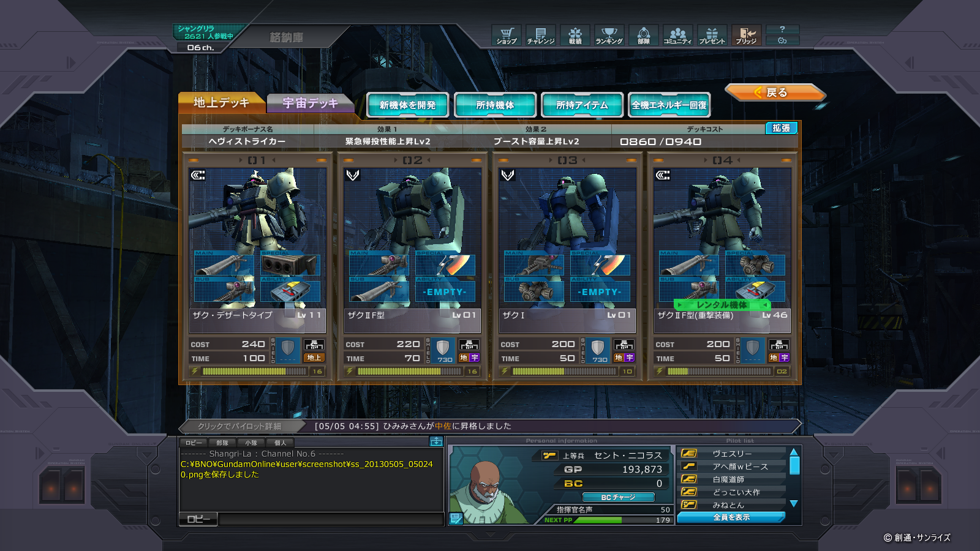
Task: Go to the ブリッジ bridge icon
Action: click(x=747, y=35)
